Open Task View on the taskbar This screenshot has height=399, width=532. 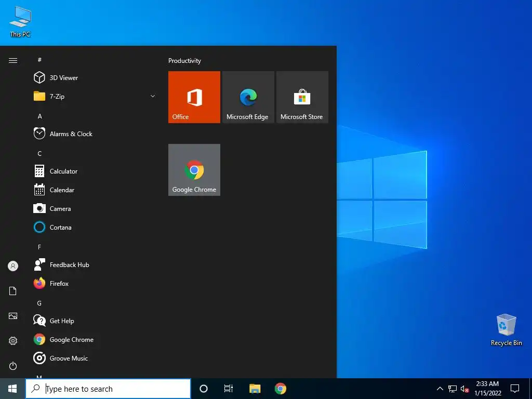(229, 389)
